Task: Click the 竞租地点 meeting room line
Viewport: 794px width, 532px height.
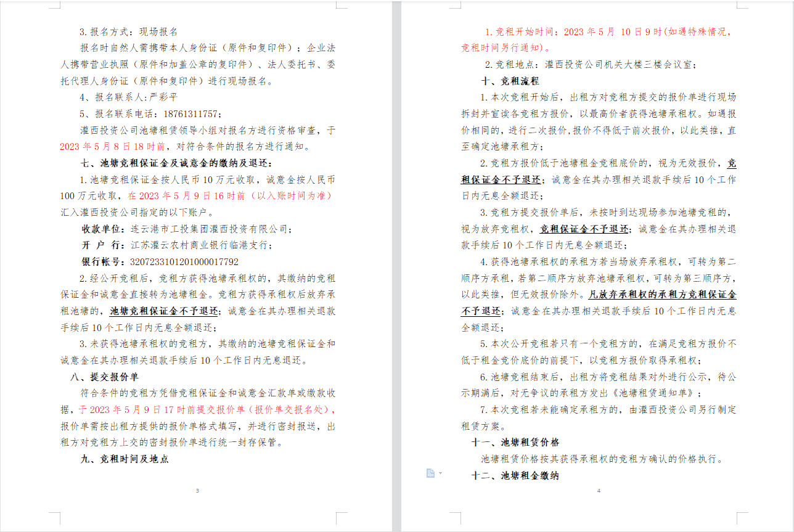Action: (x=591, y=64)
